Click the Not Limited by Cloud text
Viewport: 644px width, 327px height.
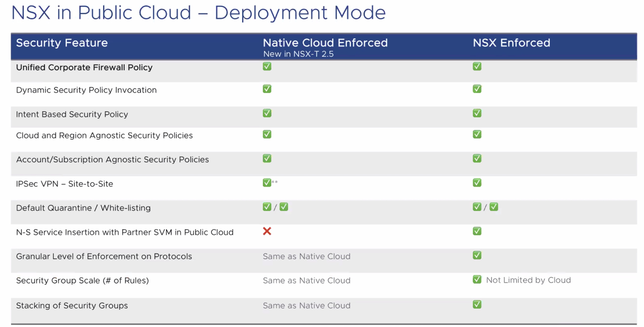pos(528,280)
